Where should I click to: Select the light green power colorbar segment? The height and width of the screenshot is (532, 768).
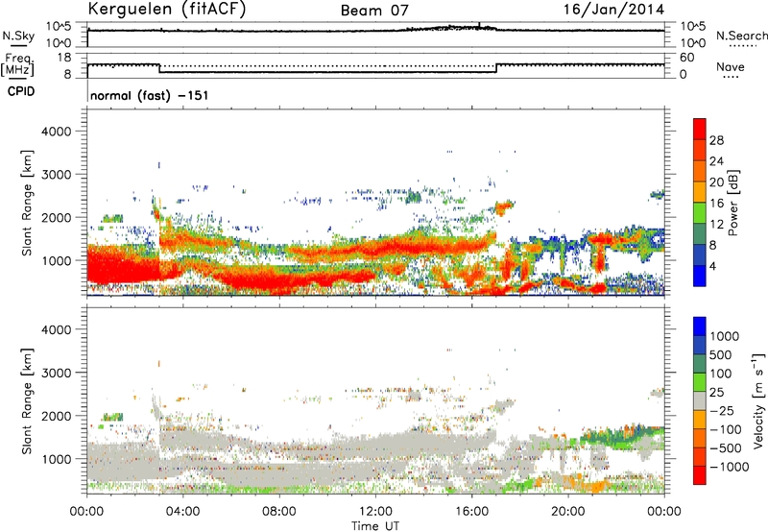700,212
